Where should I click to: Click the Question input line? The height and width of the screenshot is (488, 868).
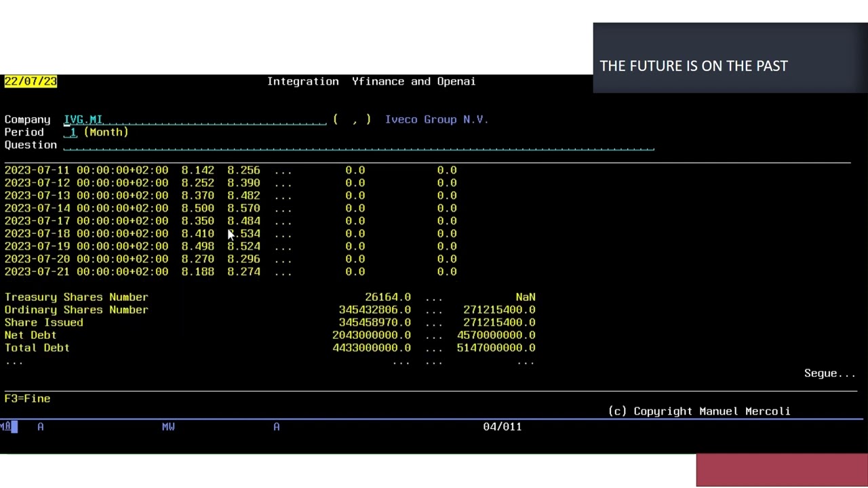click(x=359, y=145)
